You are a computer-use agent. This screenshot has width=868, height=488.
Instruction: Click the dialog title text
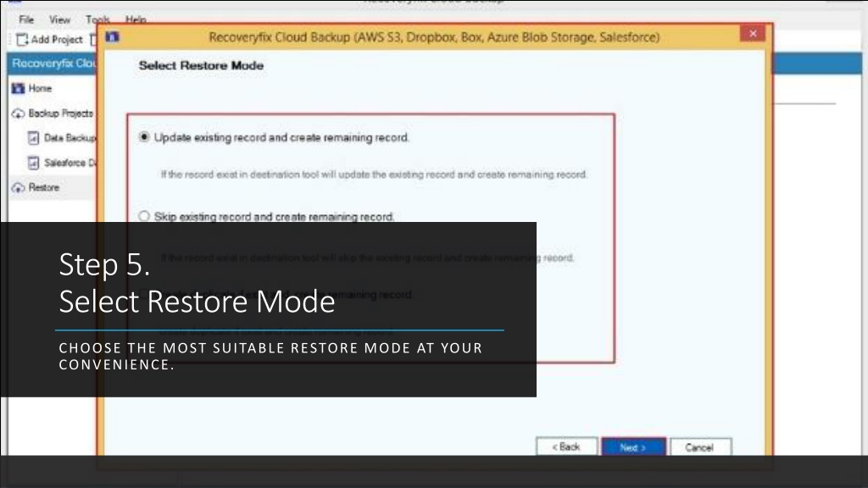434,37
